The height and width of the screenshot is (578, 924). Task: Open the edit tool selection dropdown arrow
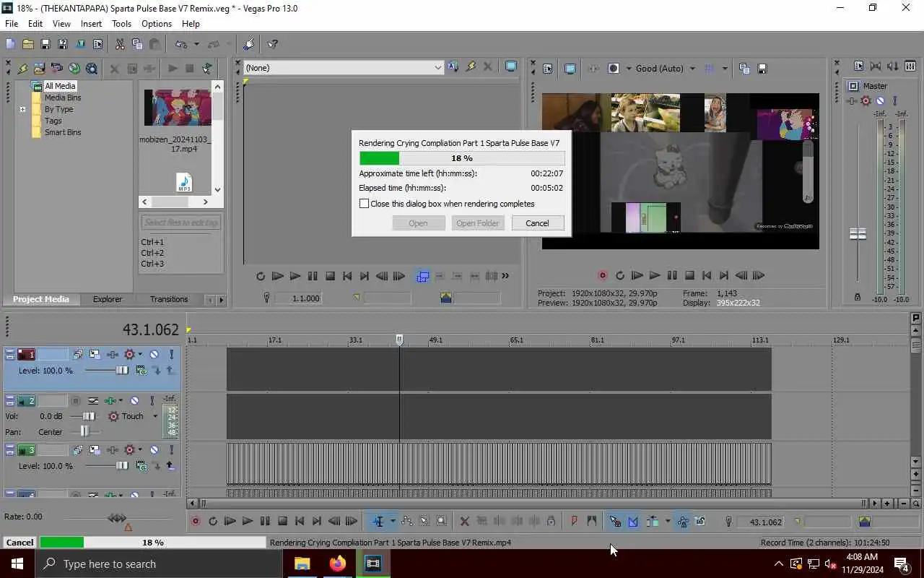pyautogui.click(x=393, y=521)
